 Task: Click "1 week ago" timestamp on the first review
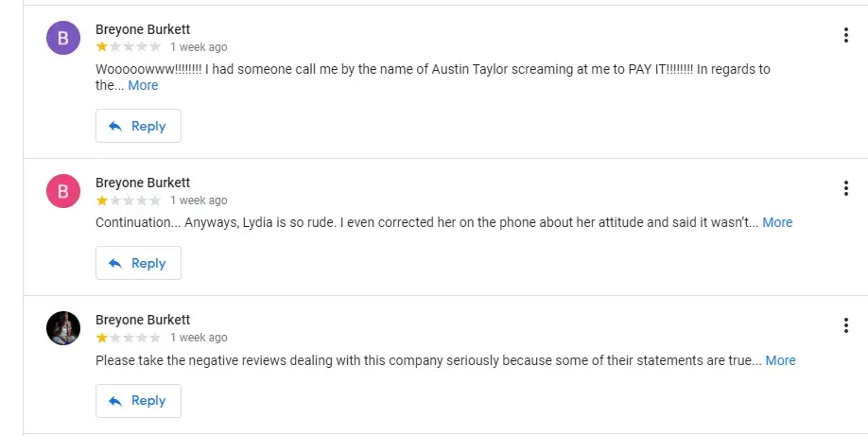coord(199,47)
